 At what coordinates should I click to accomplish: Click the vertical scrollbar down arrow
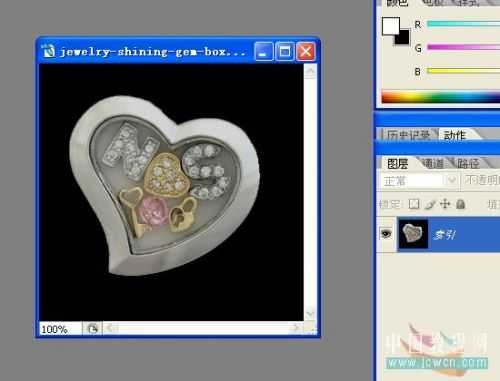310,314
